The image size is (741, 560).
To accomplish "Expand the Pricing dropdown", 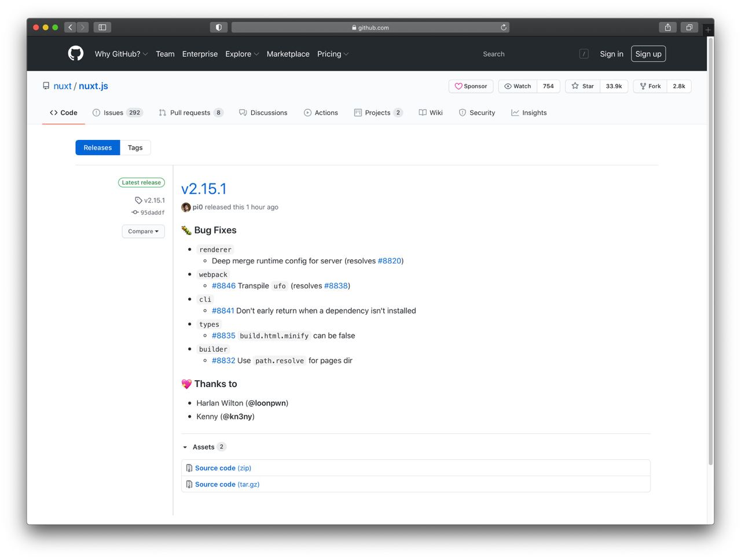I will 333,54.
